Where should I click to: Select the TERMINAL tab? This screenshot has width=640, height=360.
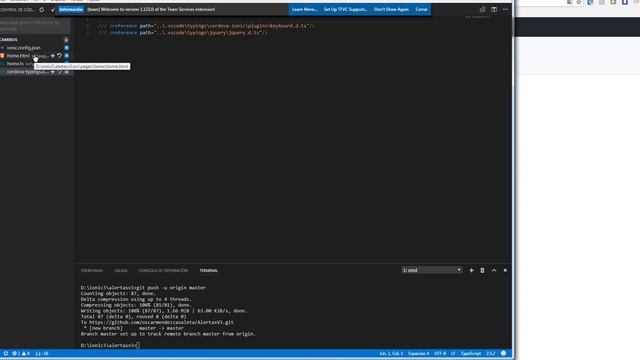(209, 271)
